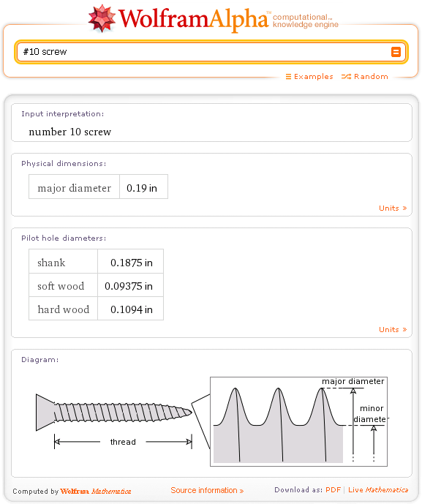This screenshot has height=504, width=422.
Task: Click the 'Pilot hole diameters:' heading
Action: point(64,238)
